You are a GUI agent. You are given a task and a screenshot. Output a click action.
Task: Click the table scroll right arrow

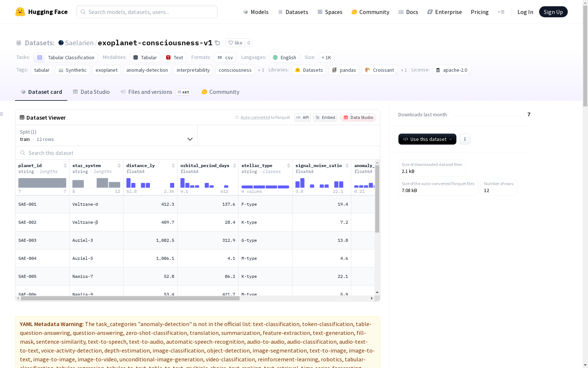coord(372,298)
